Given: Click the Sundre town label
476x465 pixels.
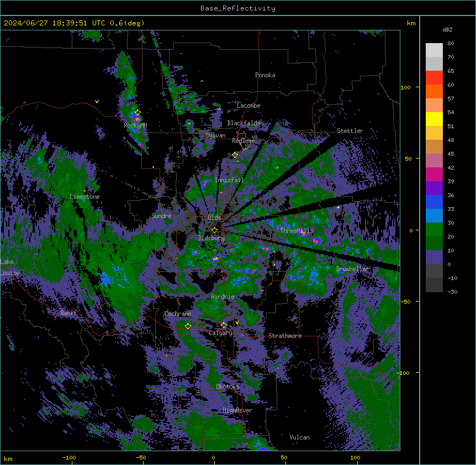Looking at the screenshot, I should pyautogui.click(x=161, y=216).
